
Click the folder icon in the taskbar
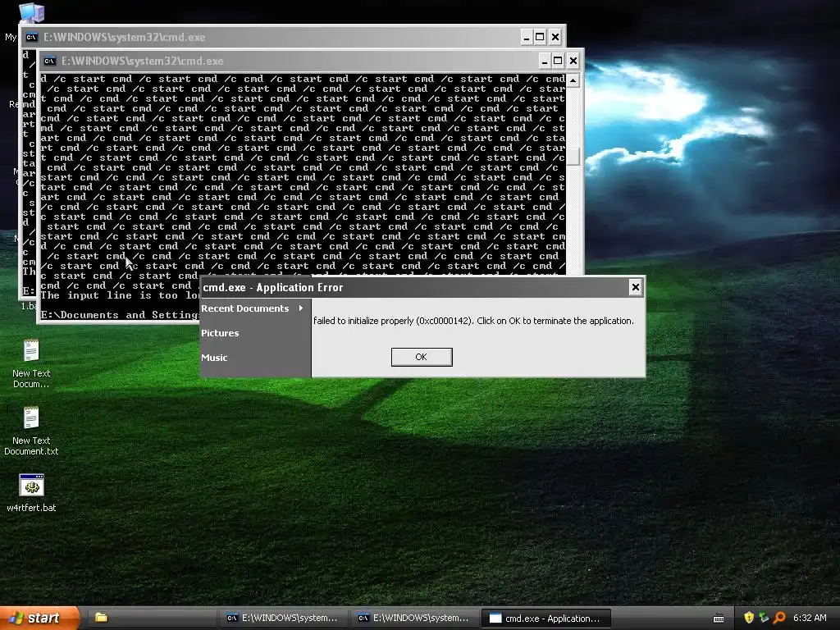coord(101,618)
